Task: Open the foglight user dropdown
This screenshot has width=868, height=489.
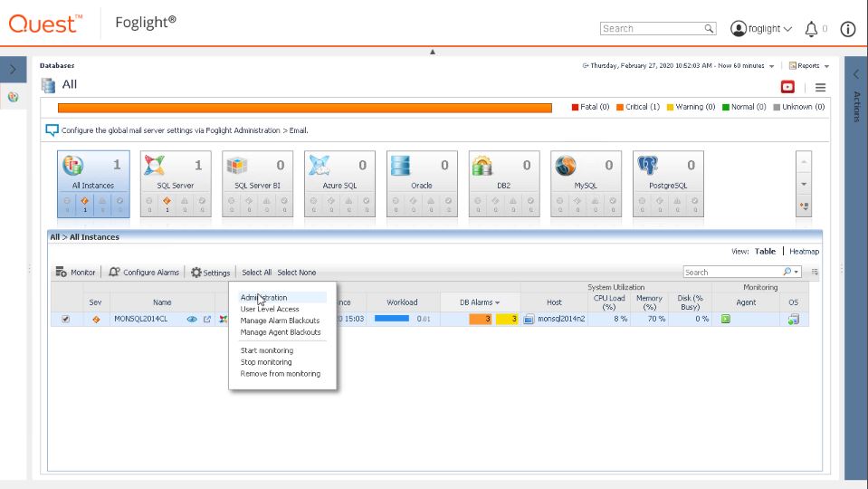Action: click(x=761, y=29)
